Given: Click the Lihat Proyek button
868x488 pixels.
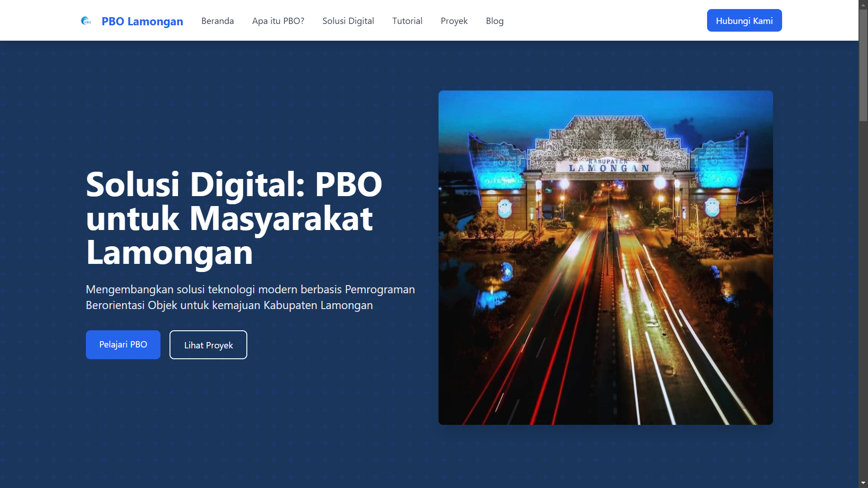Looking at the screenshot, I should click(208, 345).
